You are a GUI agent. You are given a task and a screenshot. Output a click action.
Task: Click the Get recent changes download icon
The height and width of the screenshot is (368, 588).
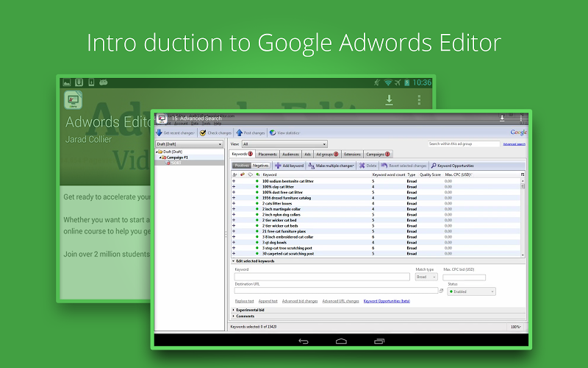(x=159, y=132)
